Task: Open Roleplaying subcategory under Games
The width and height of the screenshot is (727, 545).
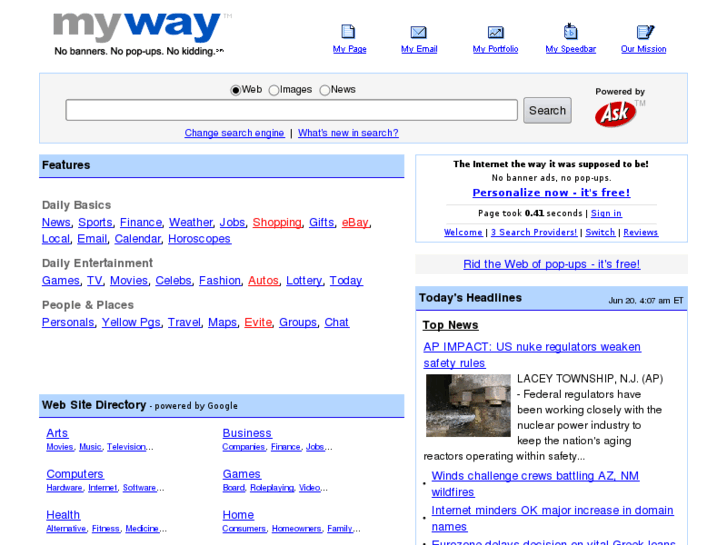Action: [272, 488]
